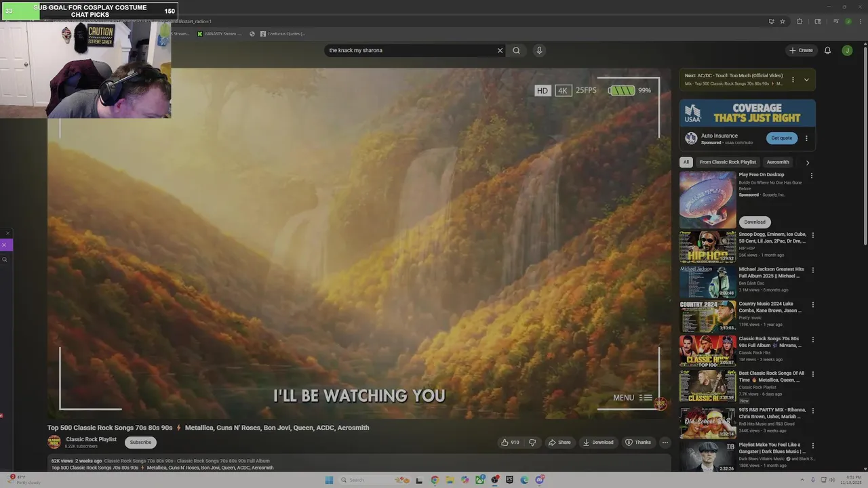Click the Thanks button
The width and height of the screenshot is (868, 488).
[x=638, y=442]
